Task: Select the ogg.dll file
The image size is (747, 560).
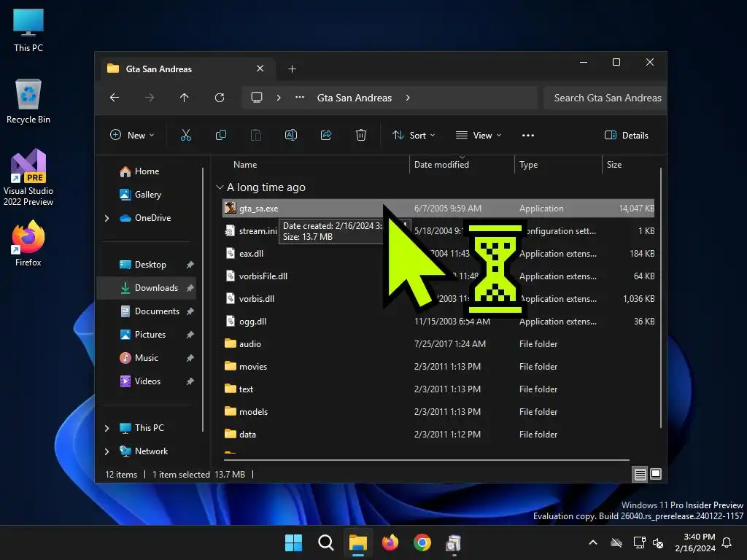Action: click(x=438, y=322)
